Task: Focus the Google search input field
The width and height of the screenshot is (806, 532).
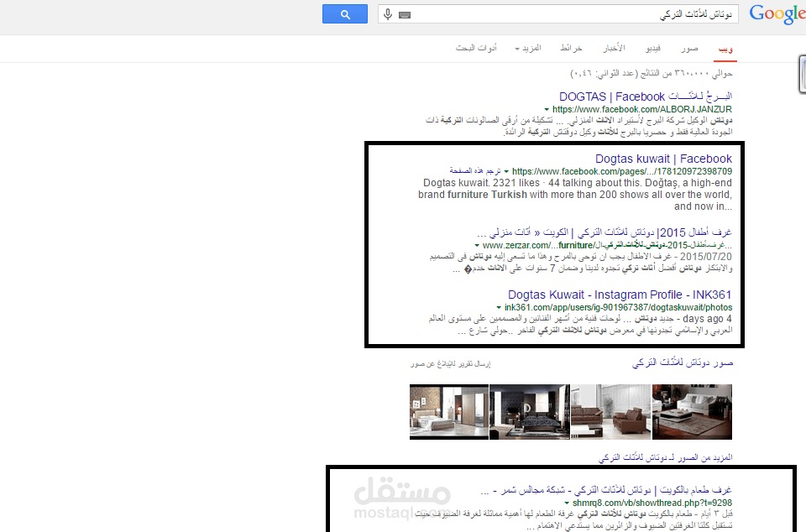Action: 557,14
